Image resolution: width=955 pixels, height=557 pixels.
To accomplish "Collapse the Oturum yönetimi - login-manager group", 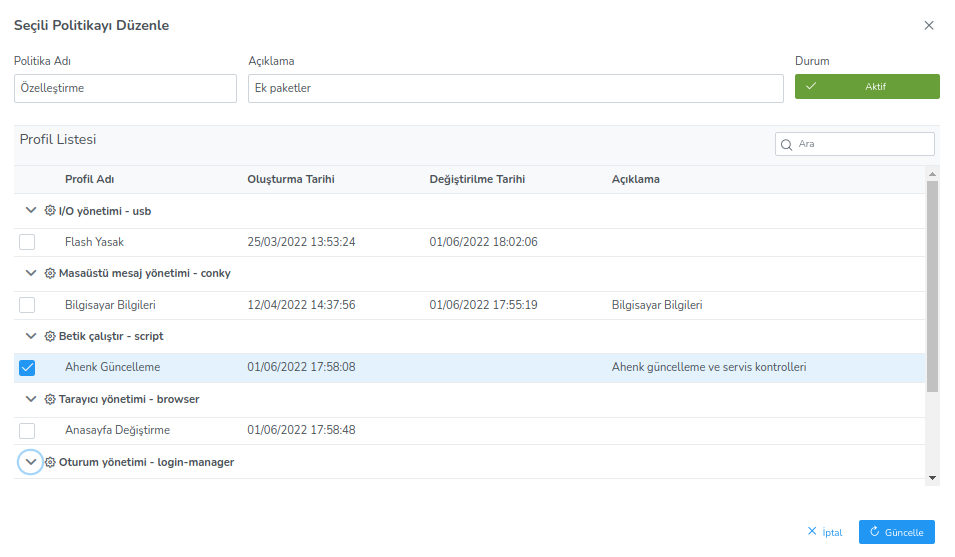I will click(30, 462).
